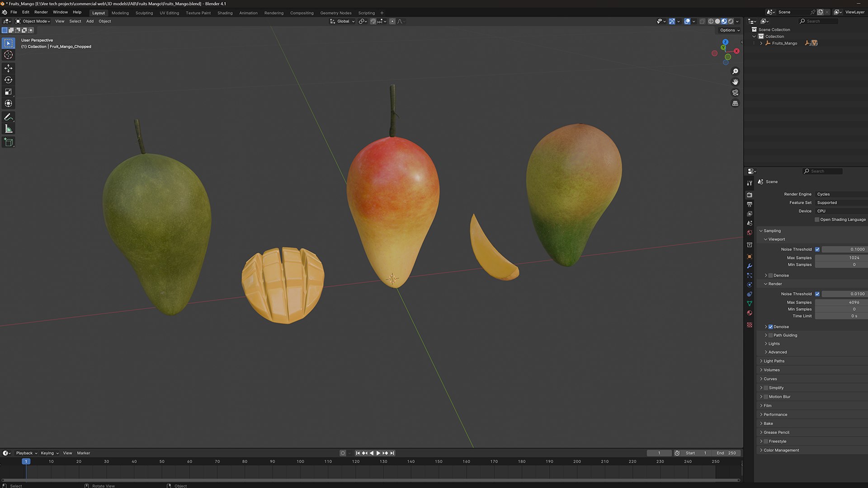Toggle the camera view icon

pyautogui.click(x=735, y=93)
